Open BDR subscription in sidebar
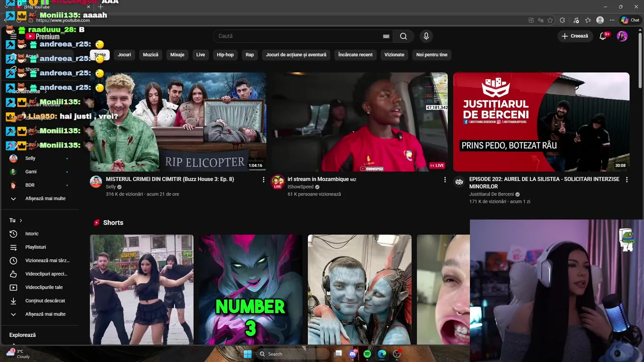 click(40, 186)
